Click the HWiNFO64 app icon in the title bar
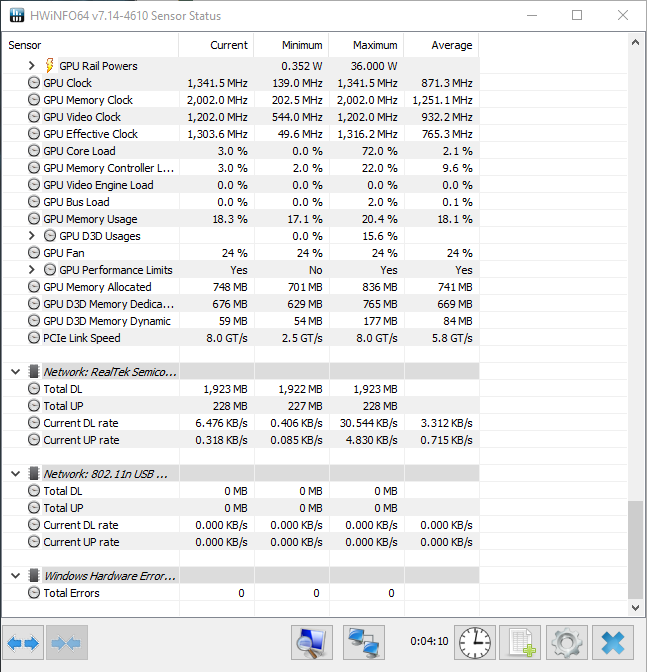Viewport: 648px width, 672px height. [17, 15]
